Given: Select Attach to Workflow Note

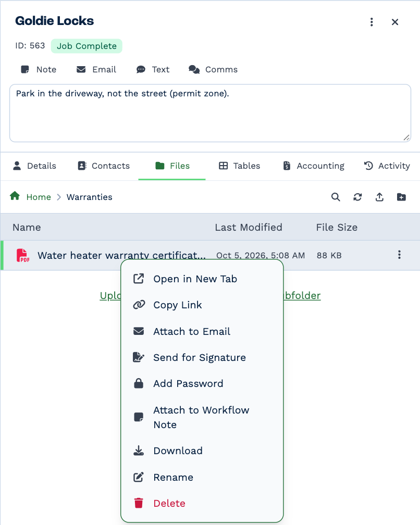Looking at the screenshot, I should tap(202, 417).
